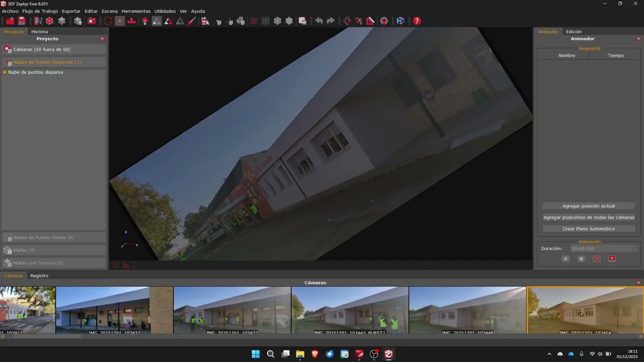
Task: Open the Utilidades menu
Action: pos(165,11)
